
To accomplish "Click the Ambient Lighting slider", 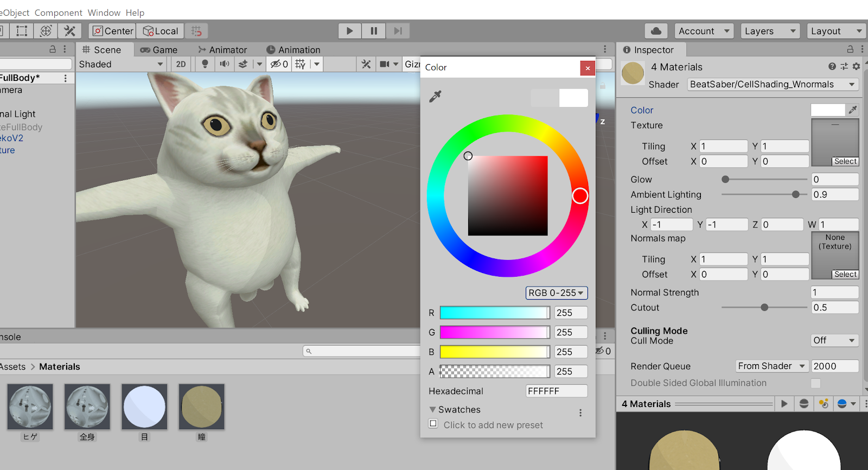I will tap(764, 194).
